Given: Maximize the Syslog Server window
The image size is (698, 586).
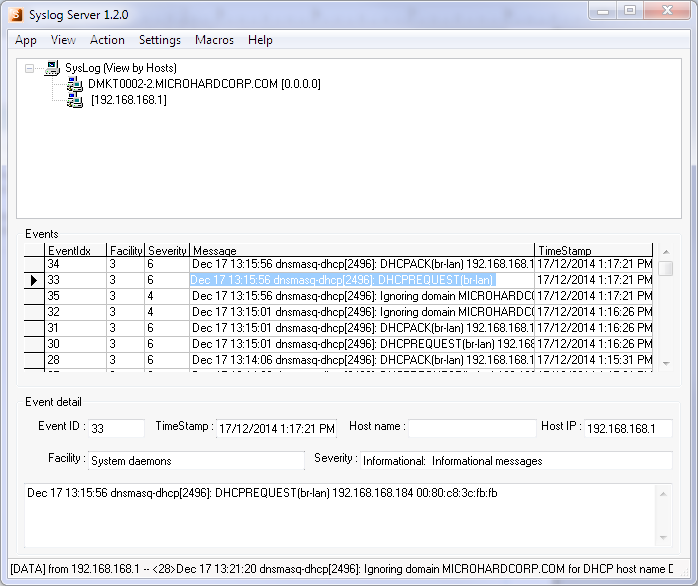Looking at the screenshot, I should click(630, 11).
